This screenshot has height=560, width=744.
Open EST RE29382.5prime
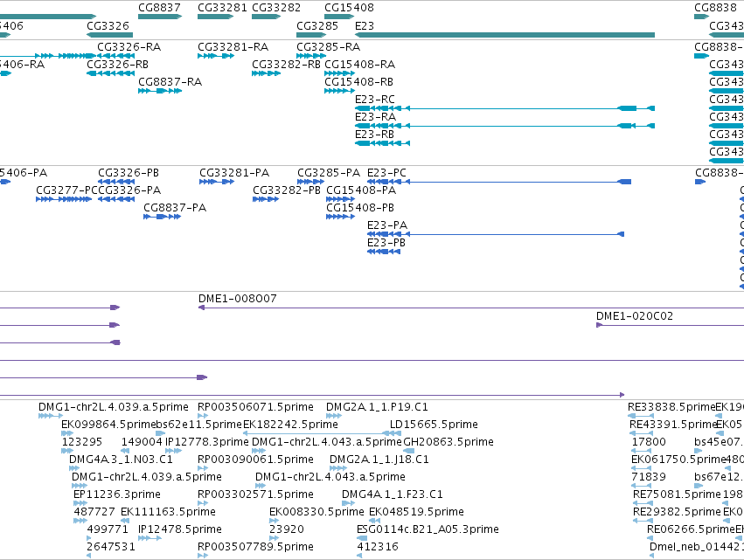tap(643, 521)
